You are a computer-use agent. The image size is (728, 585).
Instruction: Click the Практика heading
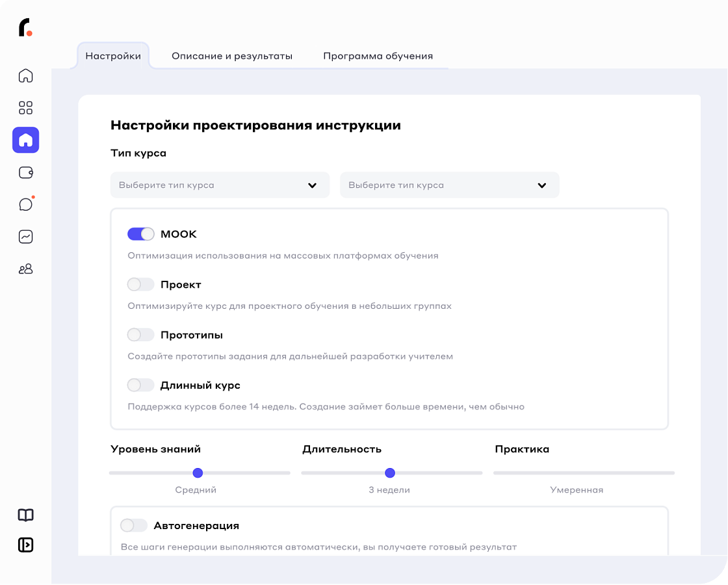tap(522, 449)
